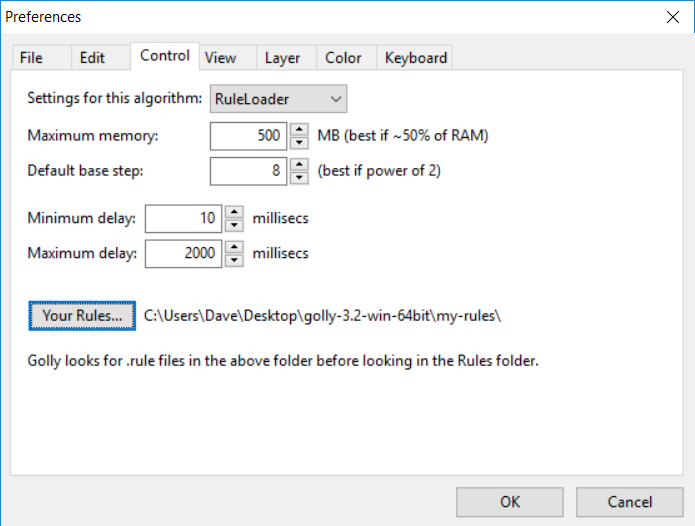Raise Minimum delay using up spinner
The image size is (695, 526).
click(234, 212)
